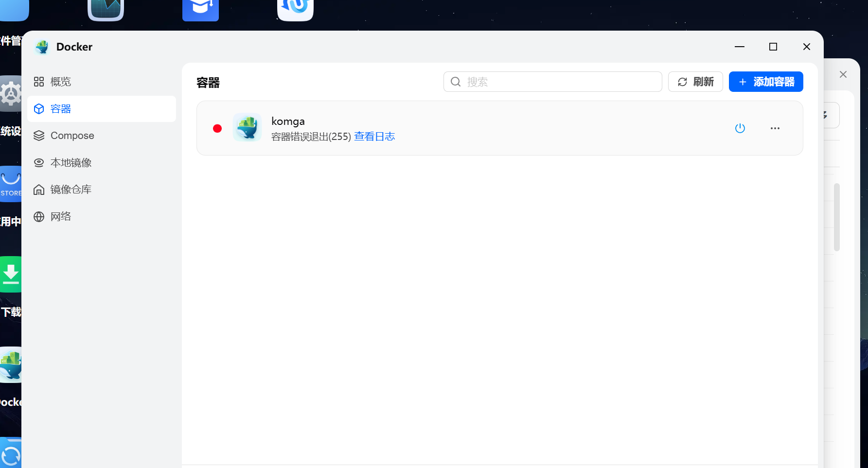The height and width of the screenshot is (468, 868).
Task: Click the komga container name
Action: coord(288,121)
